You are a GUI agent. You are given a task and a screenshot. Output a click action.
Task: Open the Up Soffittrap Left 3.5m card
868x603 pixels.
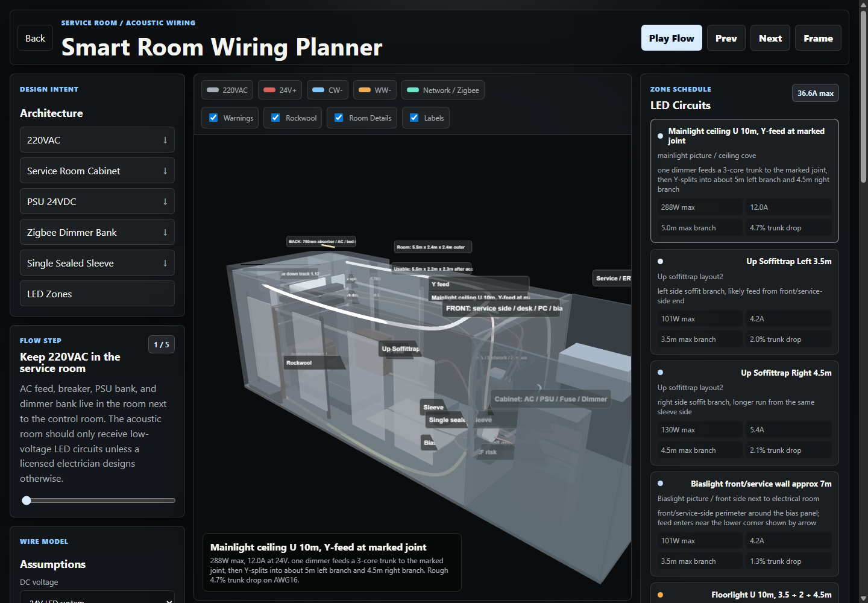(744, 301)
